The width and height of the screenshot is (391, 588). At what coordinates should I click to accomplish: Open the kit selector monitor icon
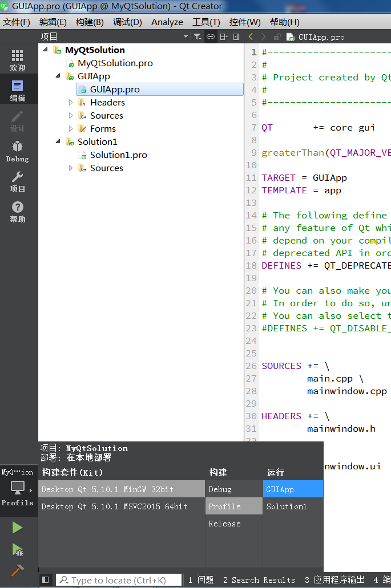point(18,488)
